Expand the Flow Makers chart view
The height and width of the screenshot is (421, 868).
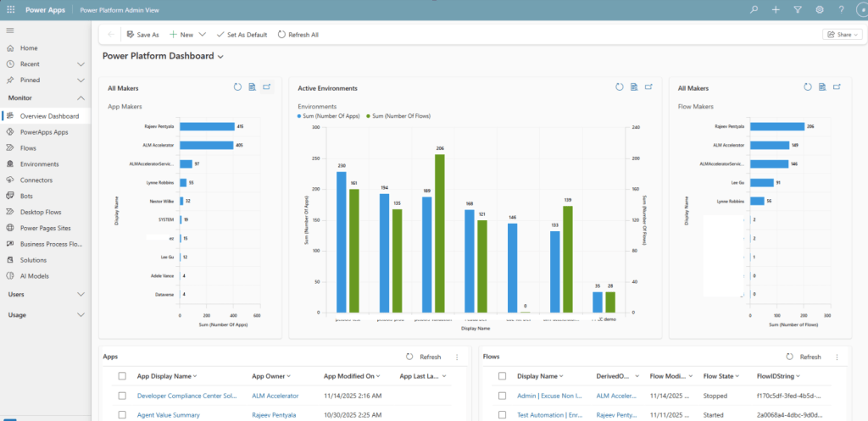click(x=837, y=87)
